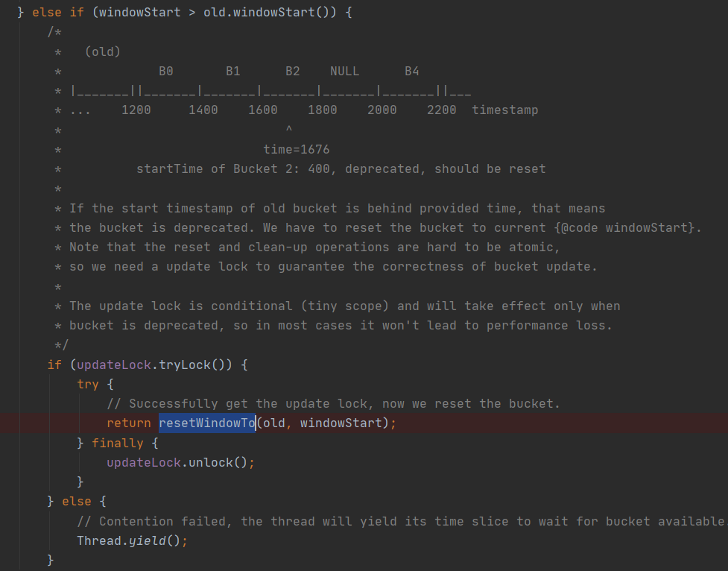Click the {@code windowStart} comment tag
The image size is (728, 571).
point(624,227)
